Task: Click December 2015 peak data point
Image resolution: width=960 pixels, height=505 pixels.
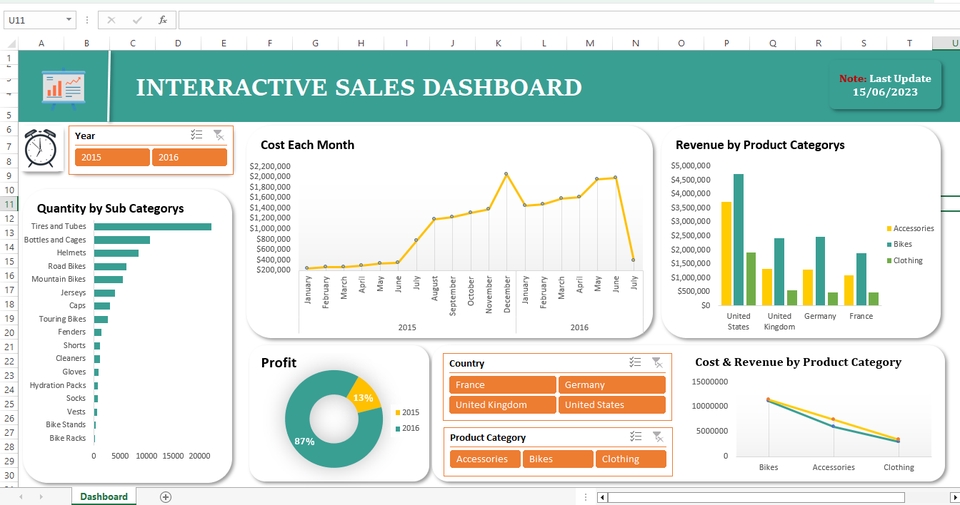Action: [x=506, y=174]
